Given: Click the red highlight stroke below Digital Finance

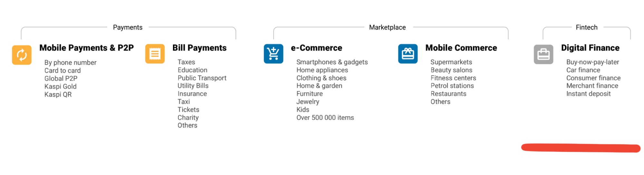Looking at the screenshot, I should coord(581,148).
